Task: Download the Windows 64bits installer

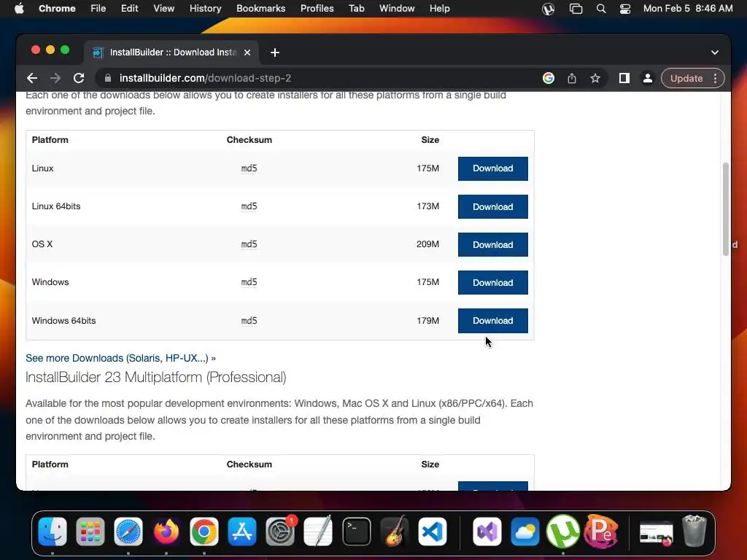Action: pyautogui.click(x=492, y=321)
